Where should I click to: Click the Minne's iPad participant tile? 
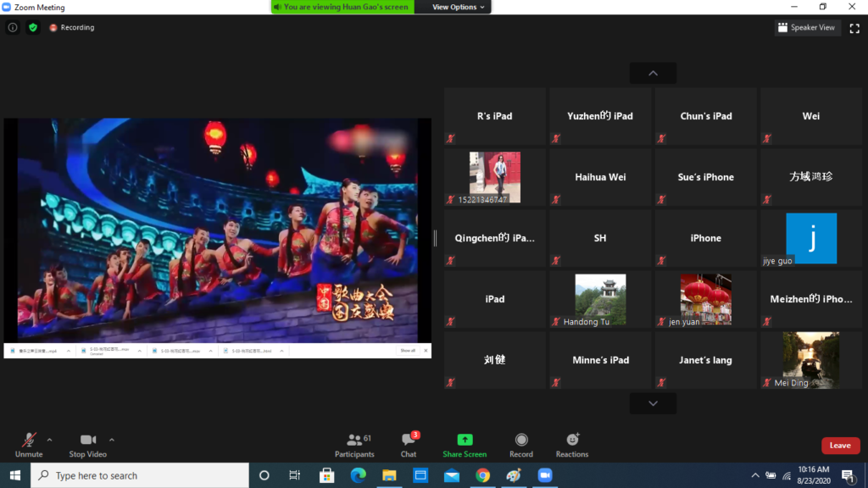600,359
